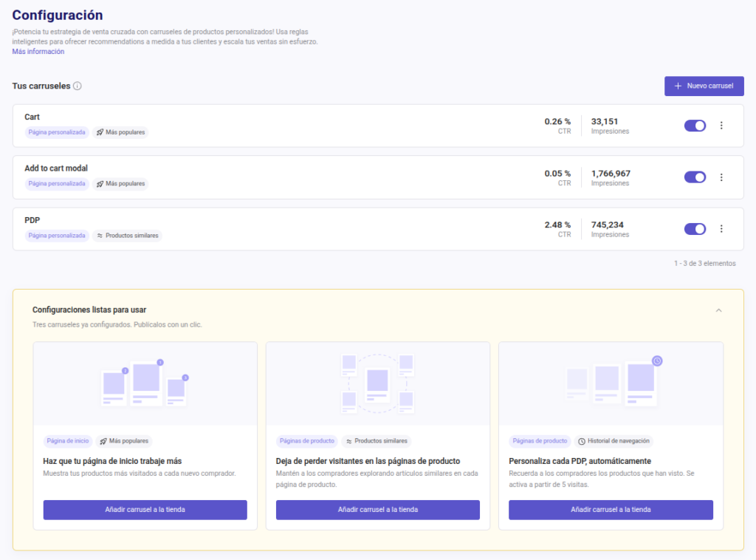The height and width of the screenshot is (560, 756).
Task: Click the info icon beside Tus carruseles
Action: pyautogui.click(x=77, y=86)
